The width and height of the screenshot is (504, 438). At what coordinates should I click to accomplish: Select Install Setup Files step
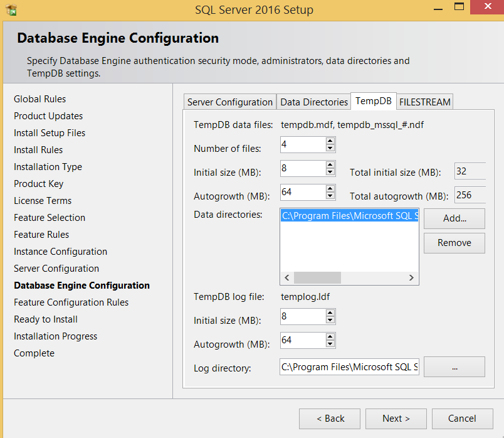(x=50, y=133)
